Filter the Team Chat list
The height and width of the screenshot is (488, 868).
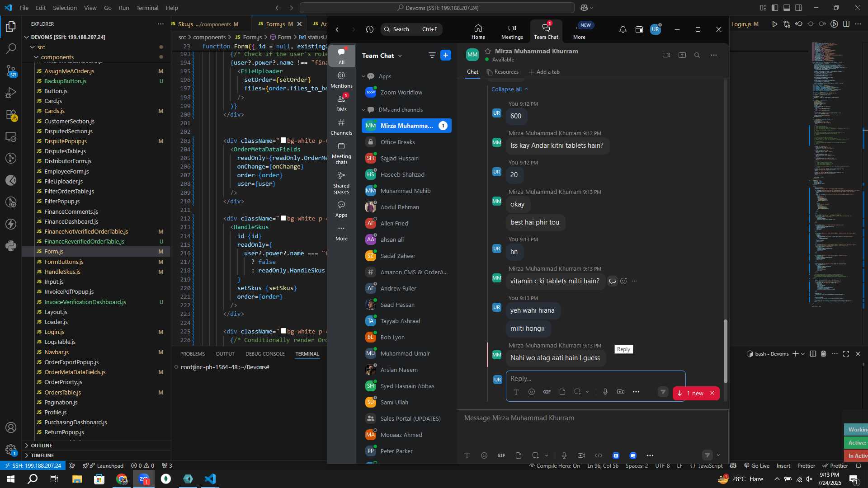pos(432,55)
